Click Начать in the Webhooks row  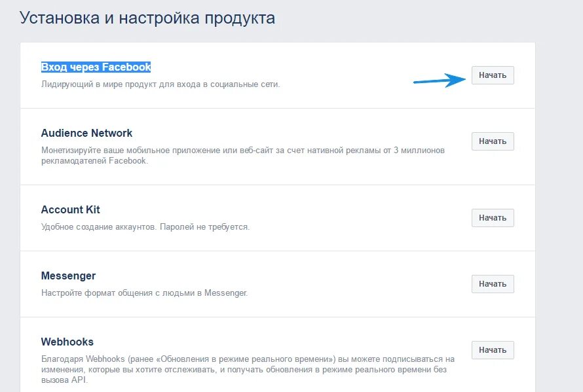[x=493, y=350]
